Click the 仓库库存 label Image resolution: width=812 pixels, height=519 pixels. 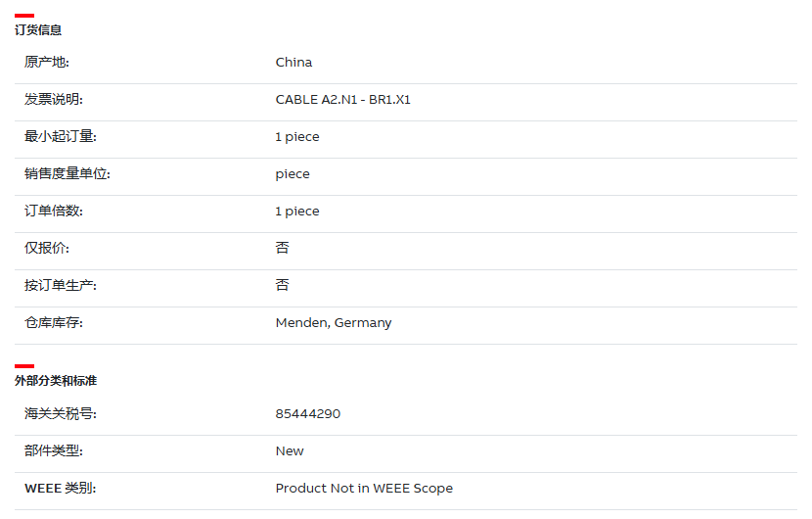tap(54, 323)
